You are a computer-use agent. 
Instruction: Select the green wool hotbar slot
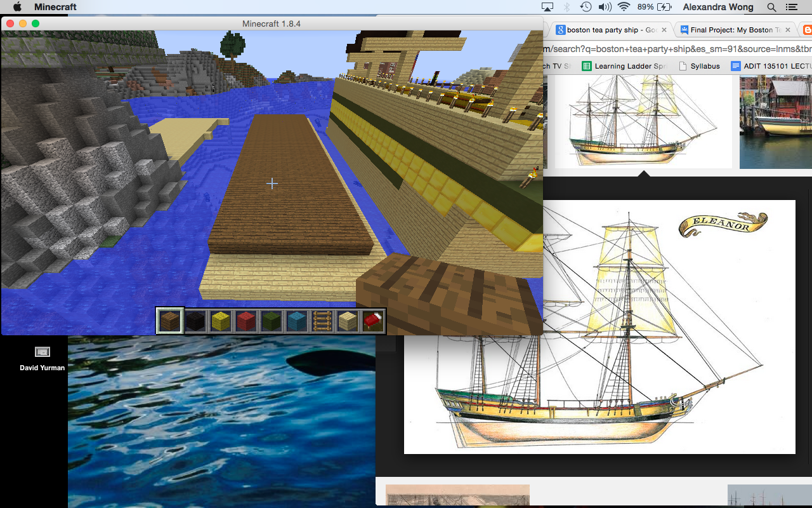tap(272, 321)
